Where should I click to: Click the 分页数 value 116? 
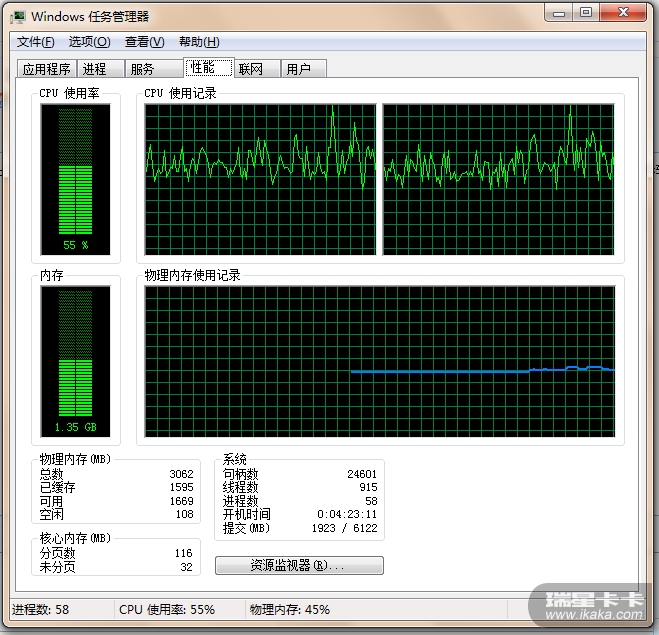point(184,553)
